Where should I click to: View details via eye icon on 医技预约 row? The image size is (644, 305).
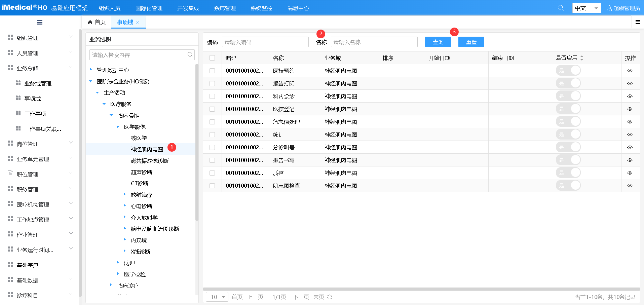pyautogui.click(x=630, y=70)
